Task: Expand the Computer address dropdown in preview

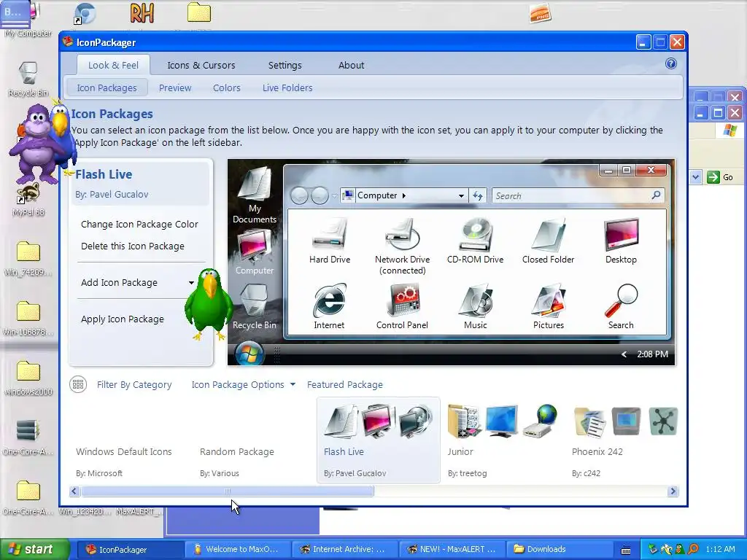Action: (461, 195)
